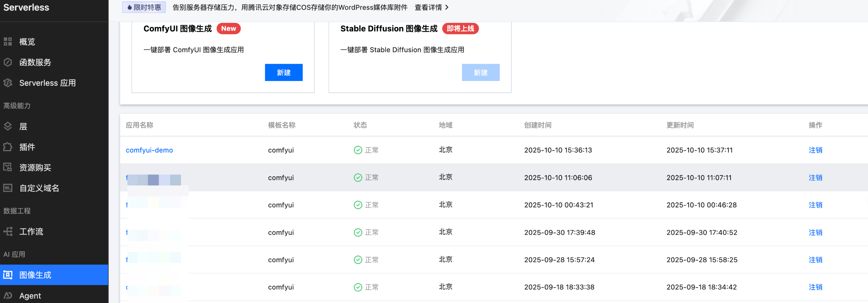Image resolution: width=868 pixels, height=303 pixels.
Task: Click the 自定义域名 sidebar icon
Action: click(x=8, y=188)
